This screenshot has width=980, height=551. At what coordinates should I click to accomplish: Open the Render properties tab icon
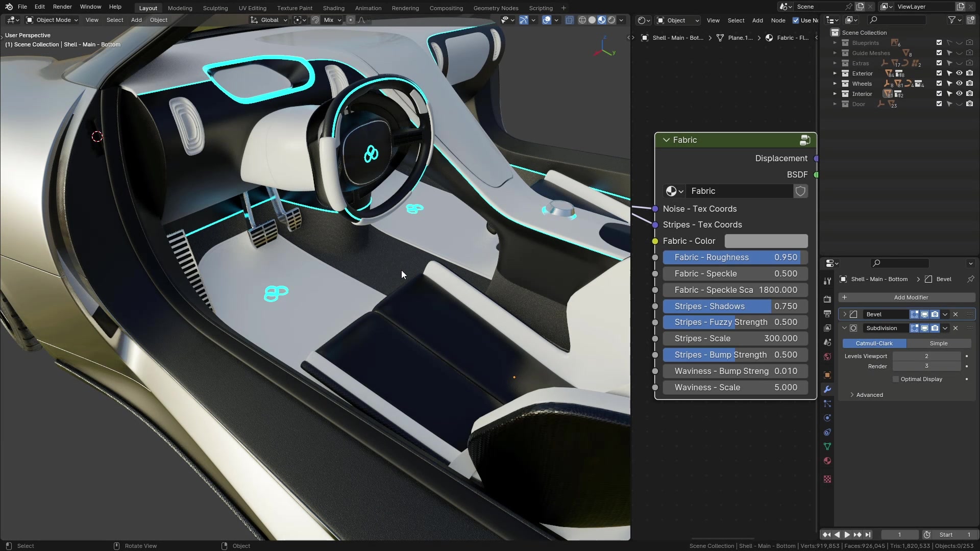(827, 299)
